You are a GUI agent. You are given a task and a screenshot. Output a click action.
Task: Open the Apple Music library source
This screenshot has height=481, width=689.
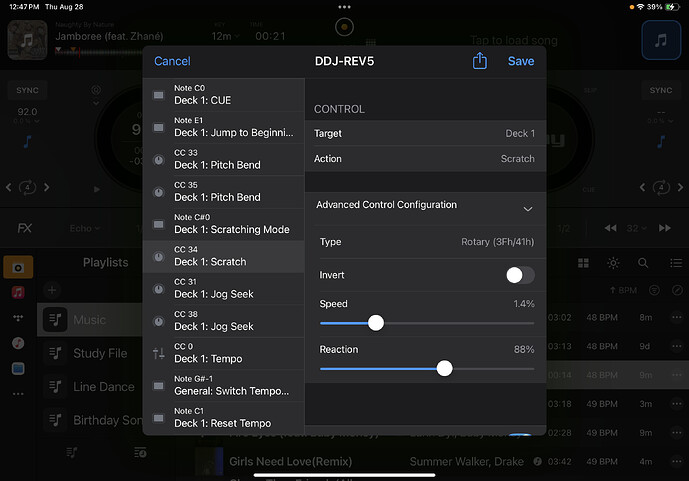(x=18, y=292)
